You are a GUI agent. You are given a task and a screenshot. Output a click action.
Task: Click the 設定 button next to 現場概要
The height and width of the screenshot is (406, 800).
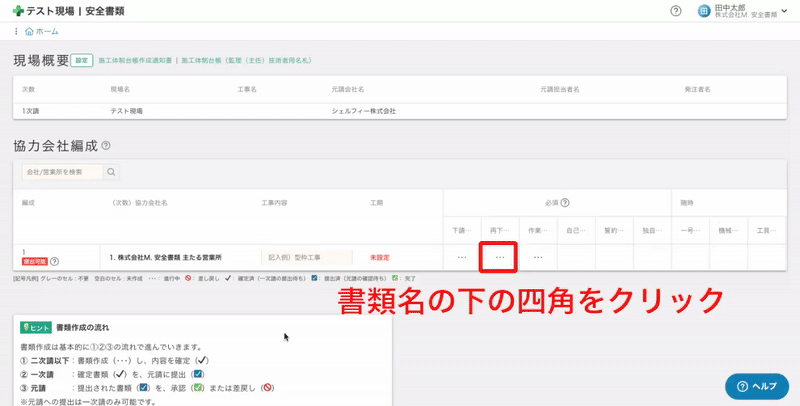click(x=82, y=60)
